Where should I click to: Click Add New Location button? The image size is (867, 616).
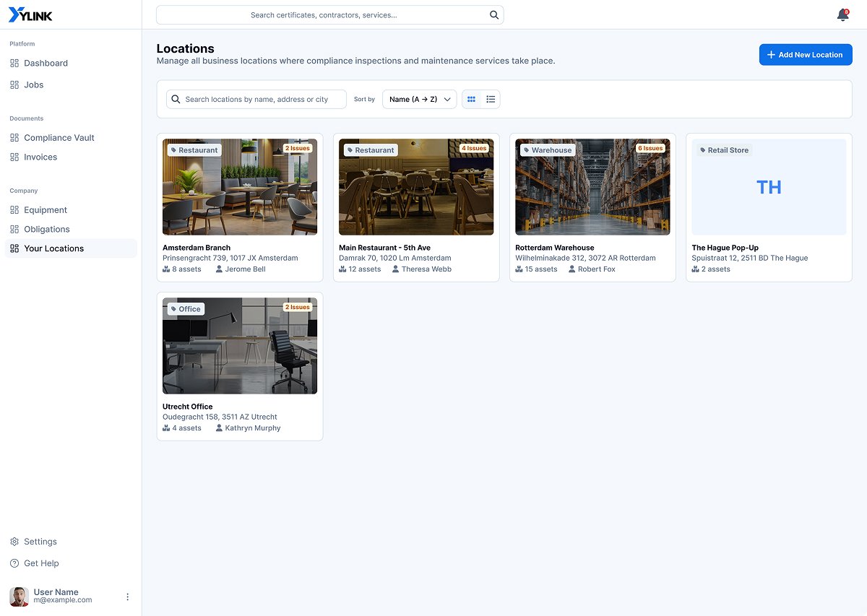(x=806, y=55)
